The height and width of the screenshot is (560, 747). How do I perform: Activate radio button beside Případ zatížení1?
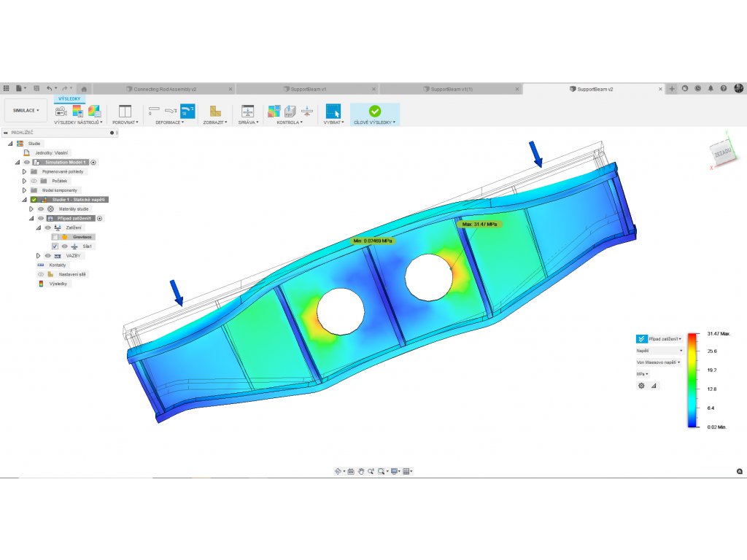[x=99, y=219]
